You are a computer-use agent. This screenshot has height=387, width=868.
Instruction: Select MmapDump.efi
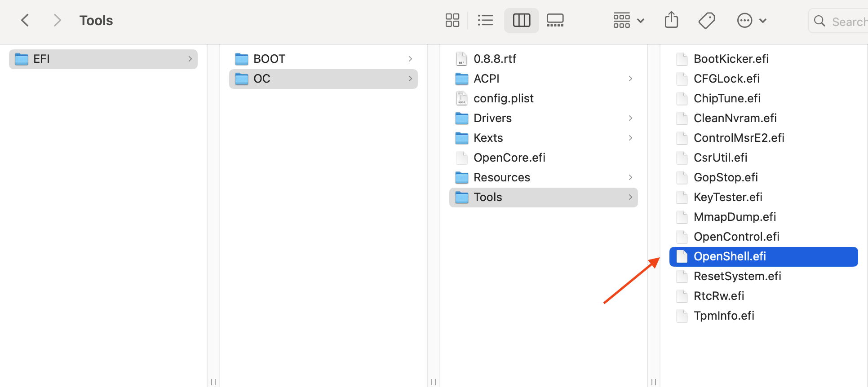coord(764,217)
